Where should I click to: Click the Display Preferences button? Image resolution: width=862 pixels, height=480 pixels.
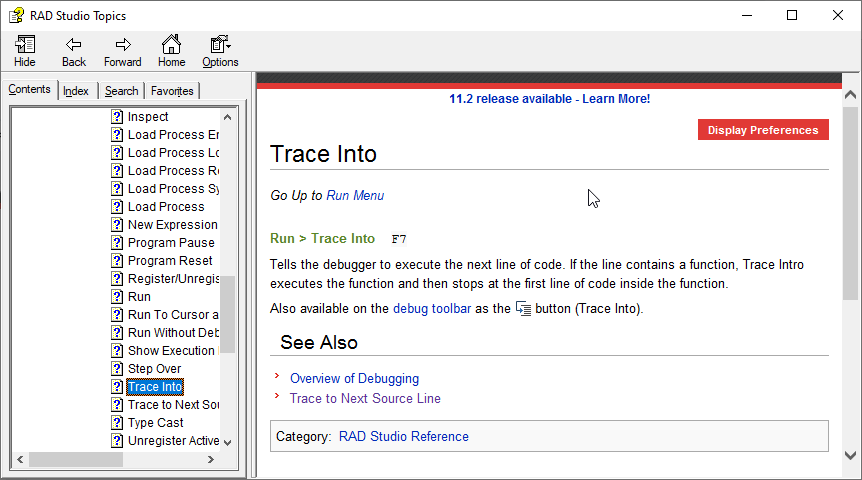(x=763, y=130)
